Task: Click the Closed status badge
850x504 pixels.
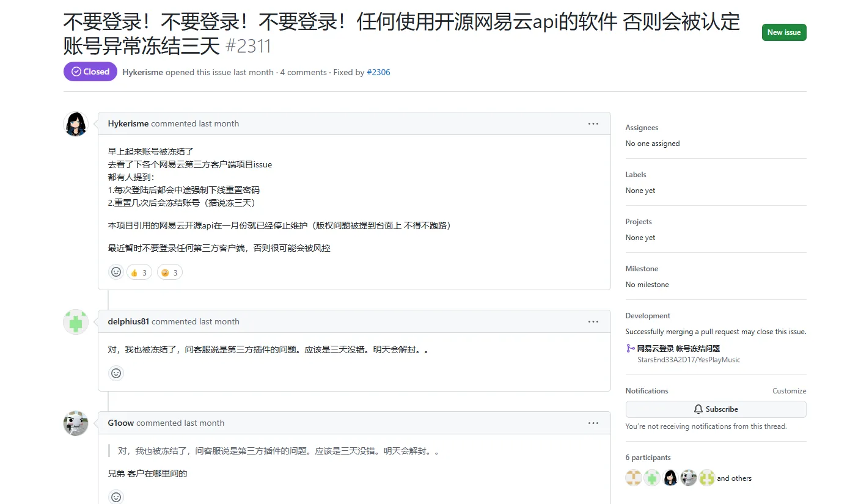Action: point(90,71)
